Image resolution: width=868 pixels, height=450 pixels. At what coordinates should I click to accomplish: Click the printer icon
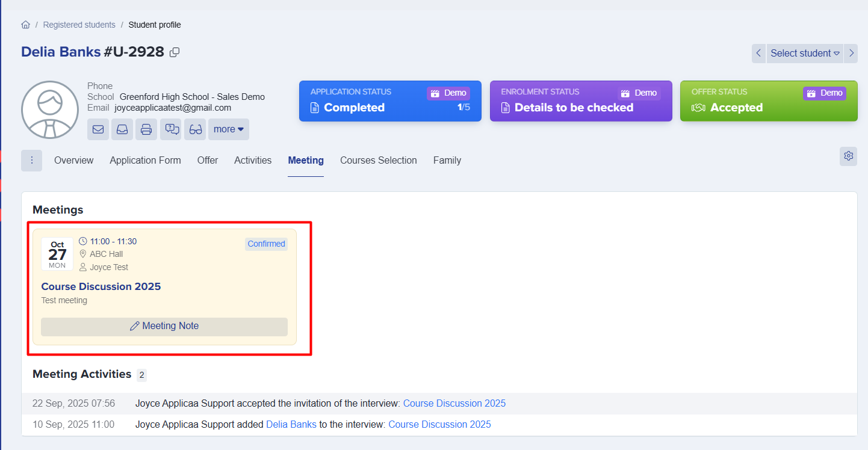coord(146,129)
